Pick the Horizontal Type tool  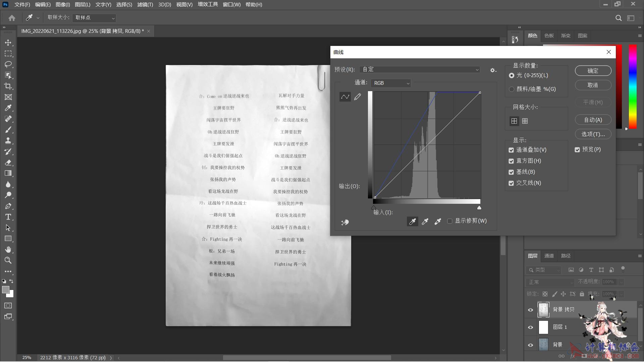click(8, 217)
